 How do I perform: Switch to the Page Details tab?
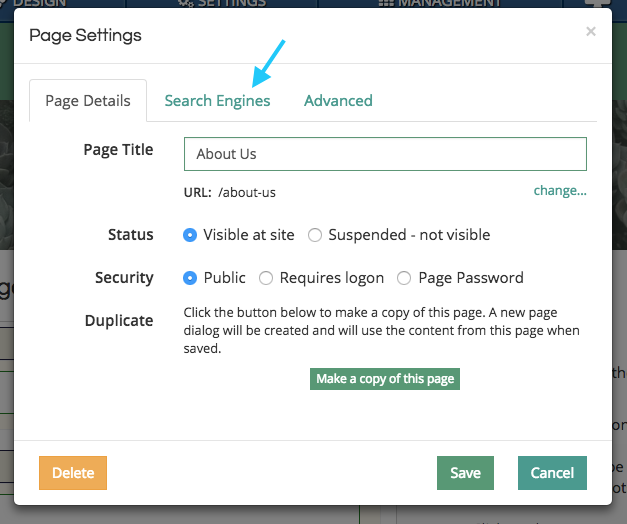click(88, 100)
